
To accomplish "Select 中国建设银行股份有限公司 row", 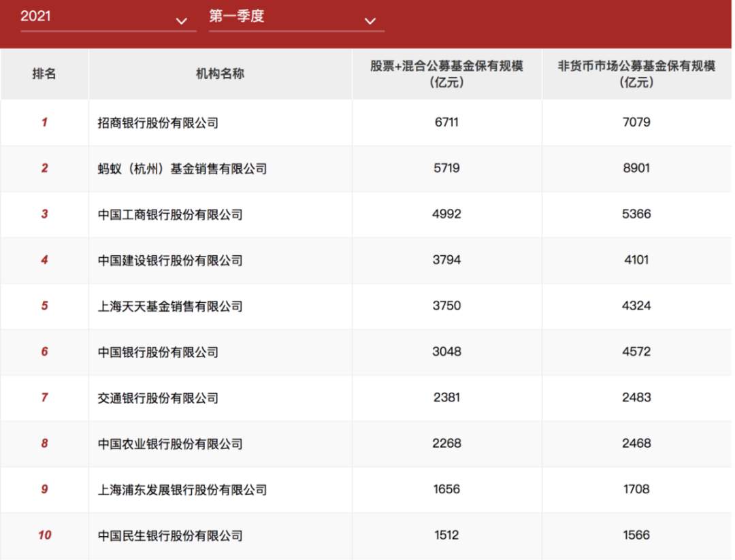I will (365, 260).
